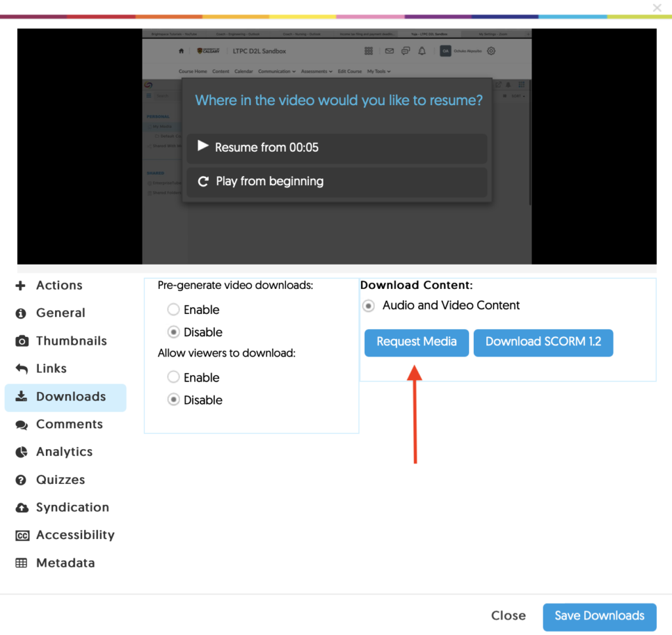Select Enable under Allow viewers to download
The image size is (672, 635).
(173, 378)
